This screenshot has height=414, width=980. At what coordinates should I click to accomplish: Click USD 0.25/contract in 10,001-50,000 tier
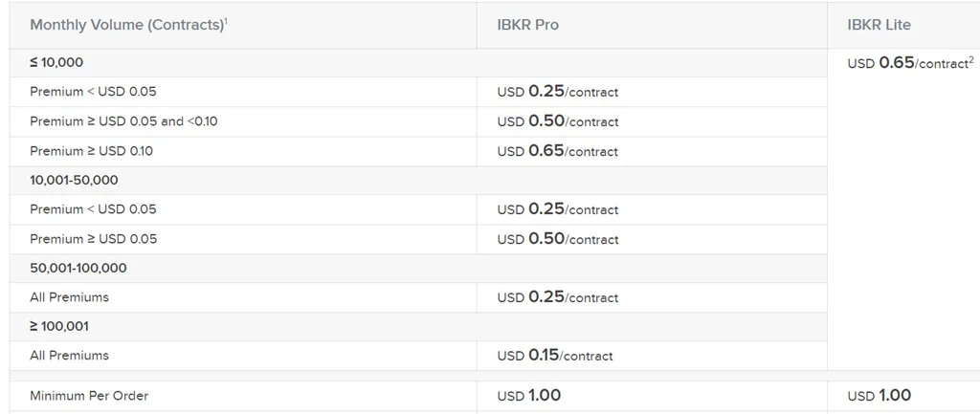558,209
